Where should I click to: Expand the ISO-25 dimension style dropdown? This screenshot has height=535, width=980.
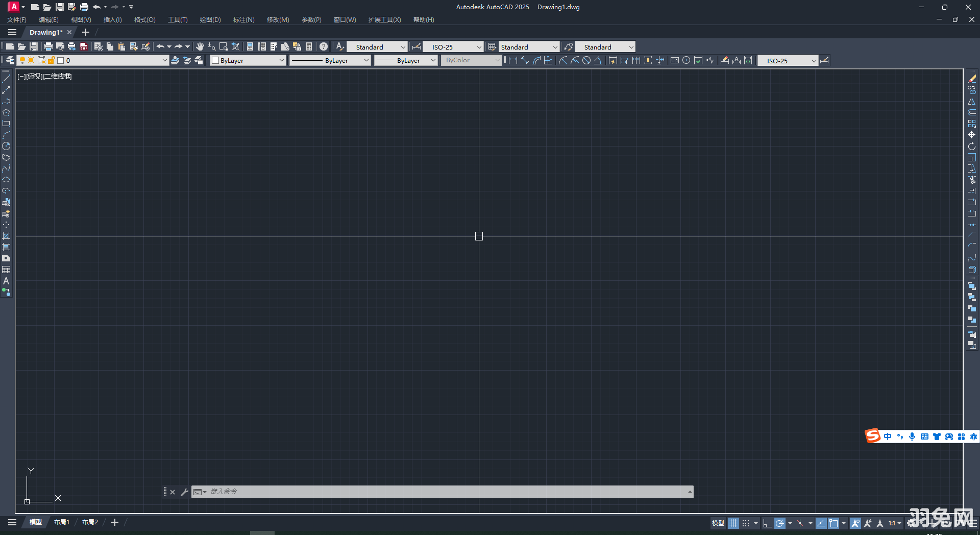click(x=478, y=46)
